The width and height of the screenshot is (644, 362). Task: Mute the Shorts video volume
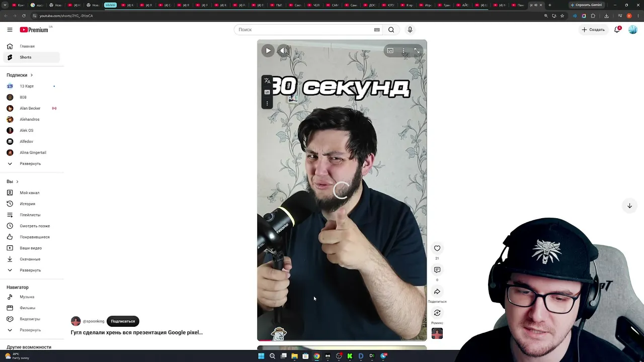click(x=284, y=50)
